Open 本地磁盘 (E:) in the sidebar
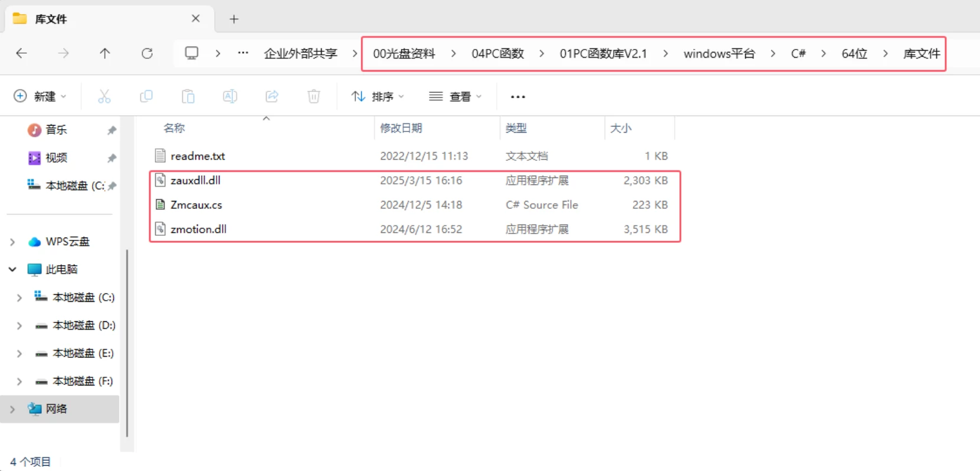 tap(83, 353)
